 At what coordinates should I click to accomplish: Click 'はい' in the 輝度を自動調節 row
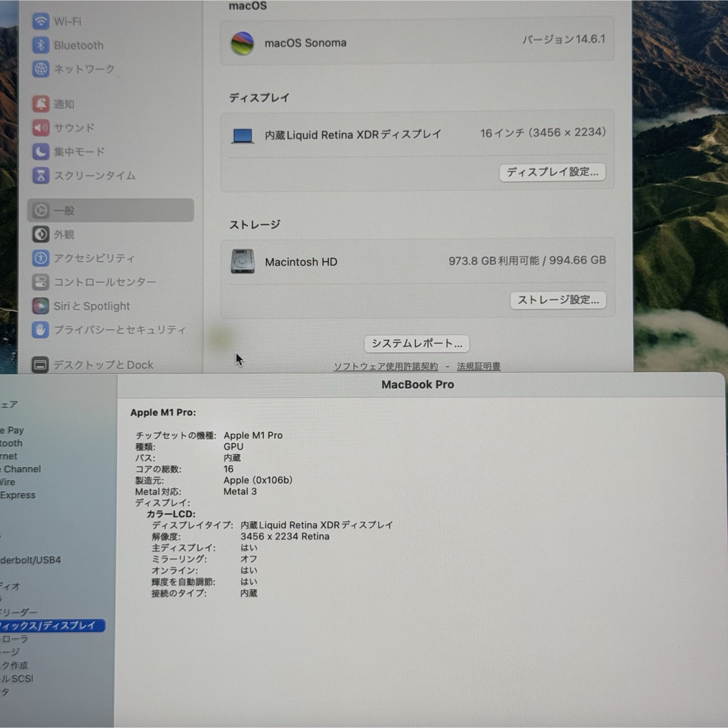point(249,582)
